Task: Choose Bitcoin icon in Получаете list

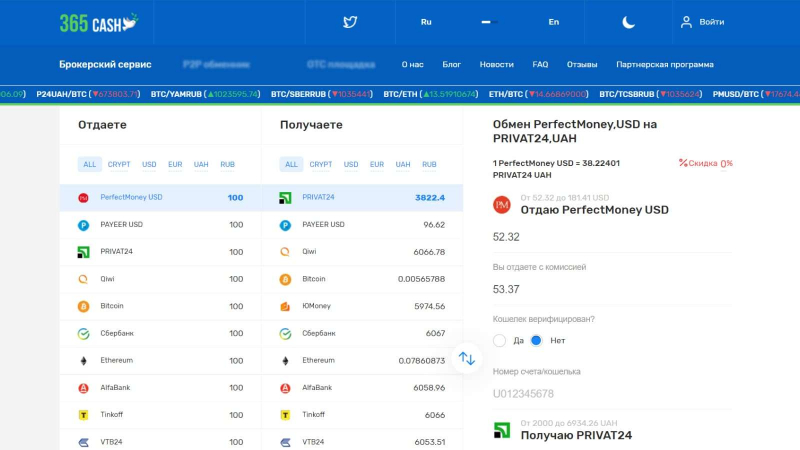Action: [285, 279]
